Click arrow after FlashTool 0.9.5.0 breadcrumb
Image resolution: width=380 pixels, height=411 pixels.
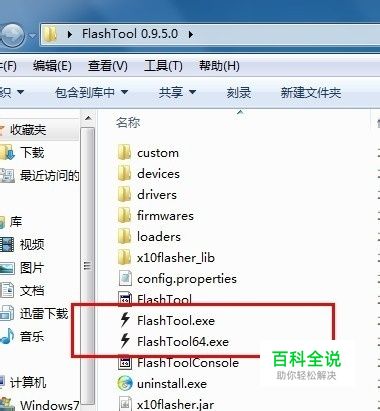pyautogui.click(x=191, y=34)
